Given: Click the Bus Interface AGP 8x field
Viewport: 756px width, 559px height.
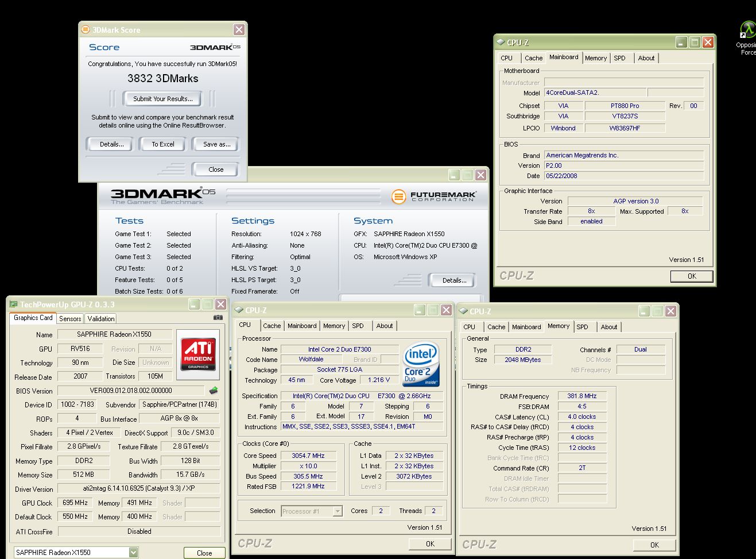Looking at the screenshot, I should (179, 418).
